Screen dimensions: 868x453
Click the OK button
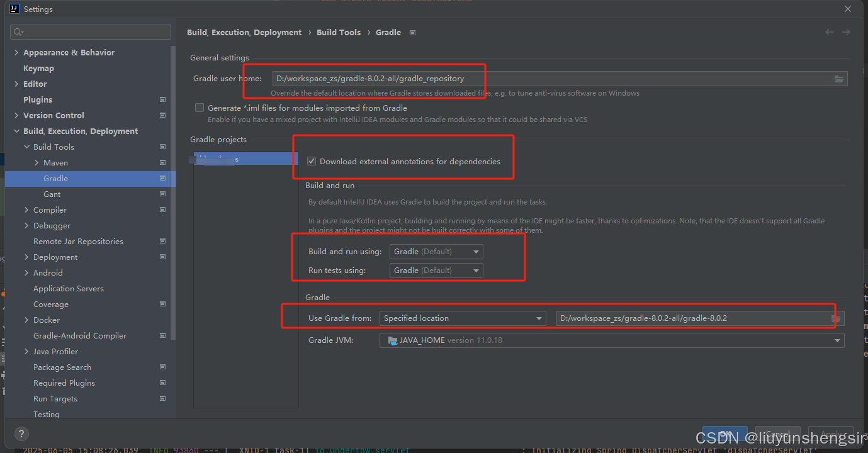pyautogui.click(x=725, y=435)
